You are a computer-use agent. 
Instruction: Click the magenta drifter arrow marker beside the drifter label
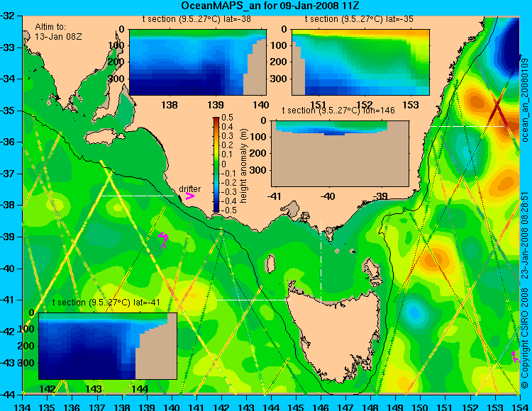(x=189, y=196)
